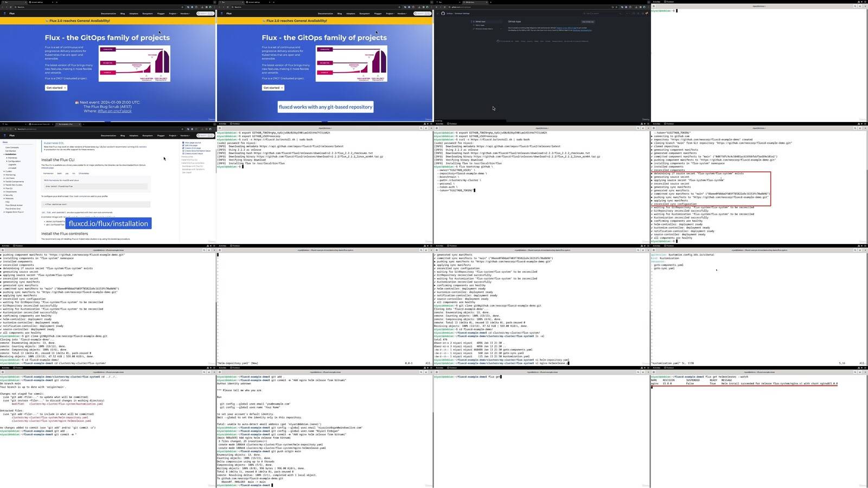Expand Bootstrap subtree arrow in Flux docs sidebar
This screenshot has width=868, height=488.
(x=7, y=158)
